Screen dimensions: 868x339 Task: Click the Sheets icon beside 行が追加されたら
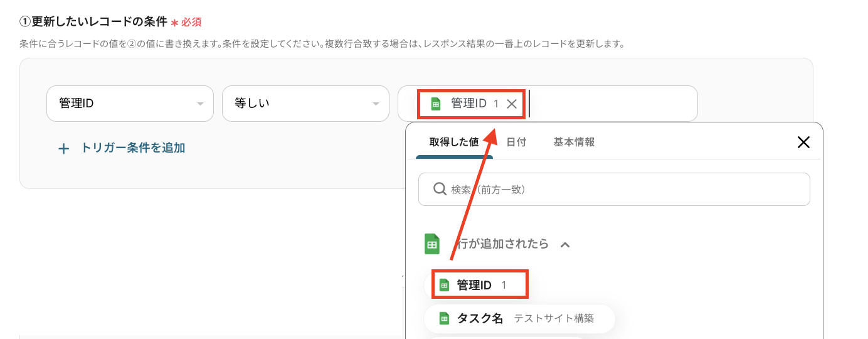pyautogui.click(x=432, y=244)
